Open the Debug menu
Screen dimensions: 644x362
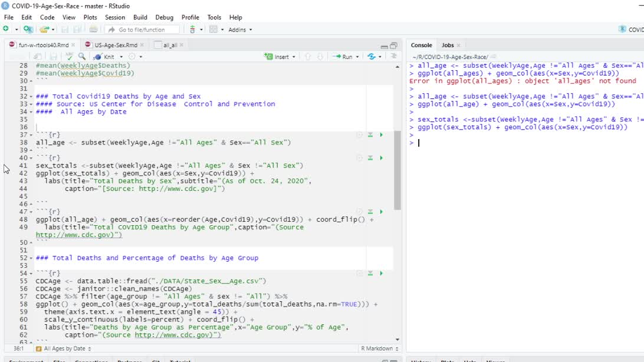click(165, 17)
